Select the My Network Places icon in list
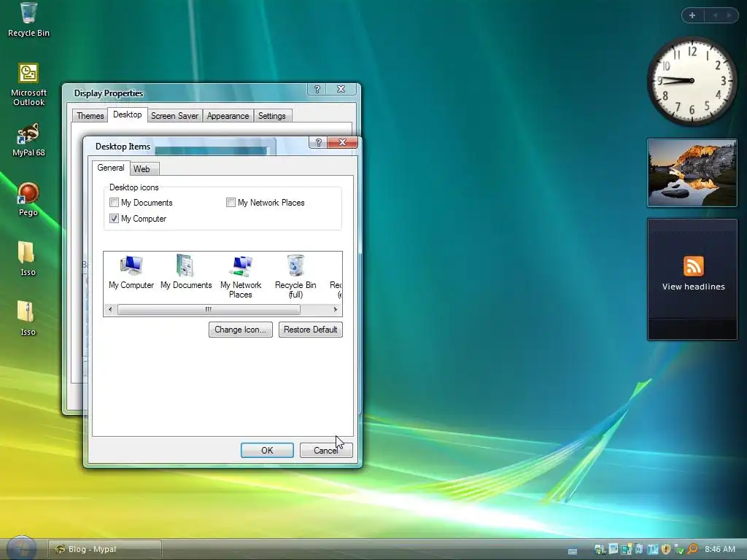The image size is (747, 560). (x=241, y=276)
